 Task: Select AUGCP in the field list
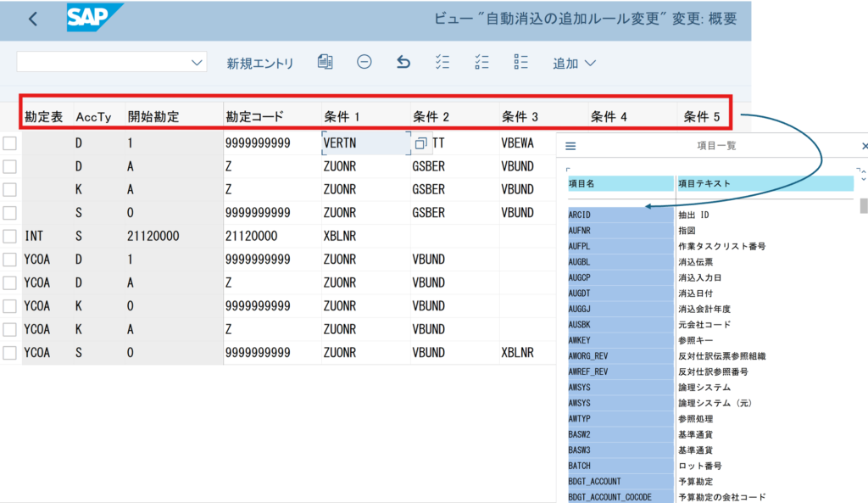coord(620,277)
